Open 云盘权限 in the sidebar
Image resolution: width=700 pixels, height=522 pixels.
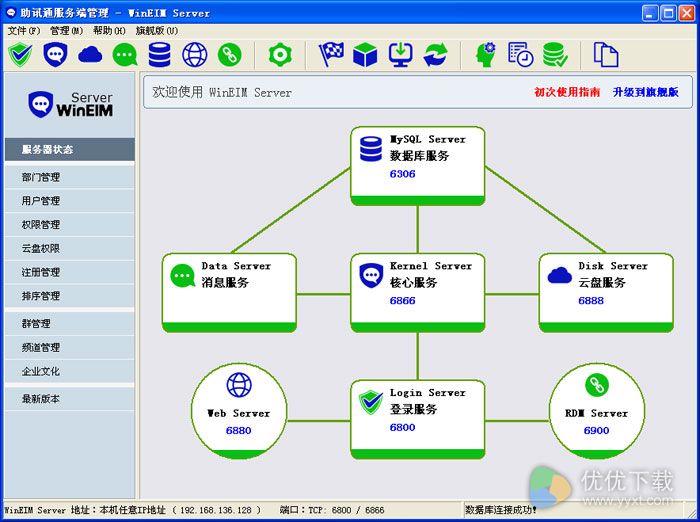click(x=70, y=248)
